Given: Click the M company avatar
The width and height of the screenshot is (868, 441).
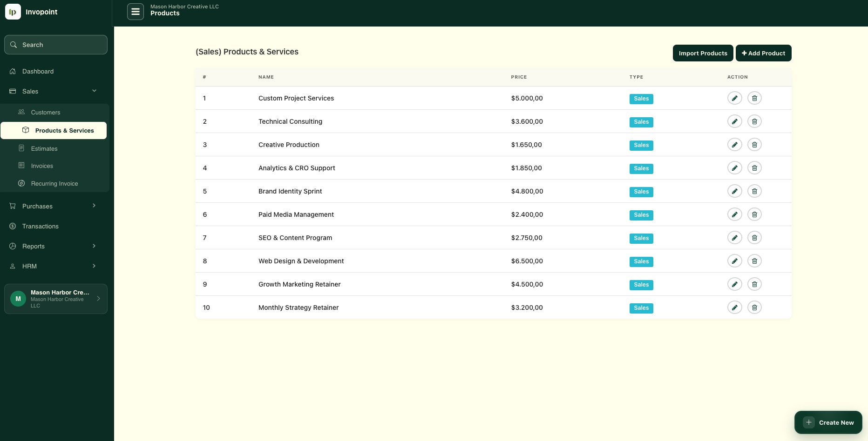Looking at the screenshot, I should point(18,299).
